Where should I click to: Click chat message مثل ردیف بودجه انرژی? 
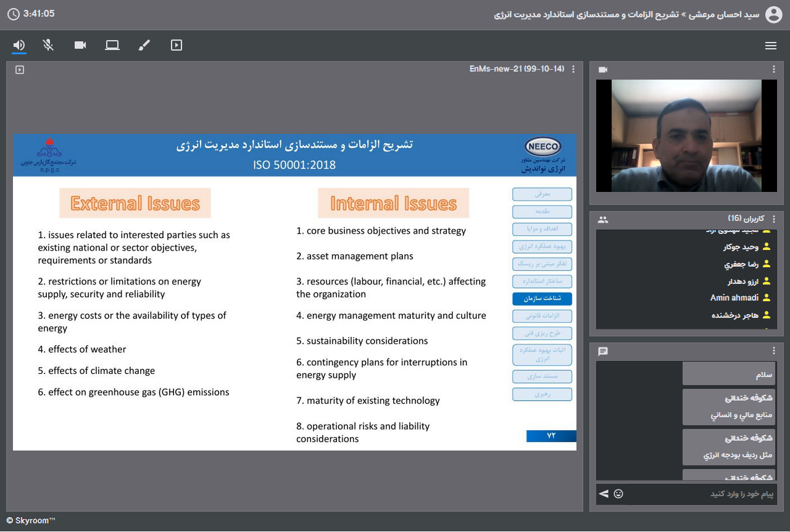(x=729, y=447)
